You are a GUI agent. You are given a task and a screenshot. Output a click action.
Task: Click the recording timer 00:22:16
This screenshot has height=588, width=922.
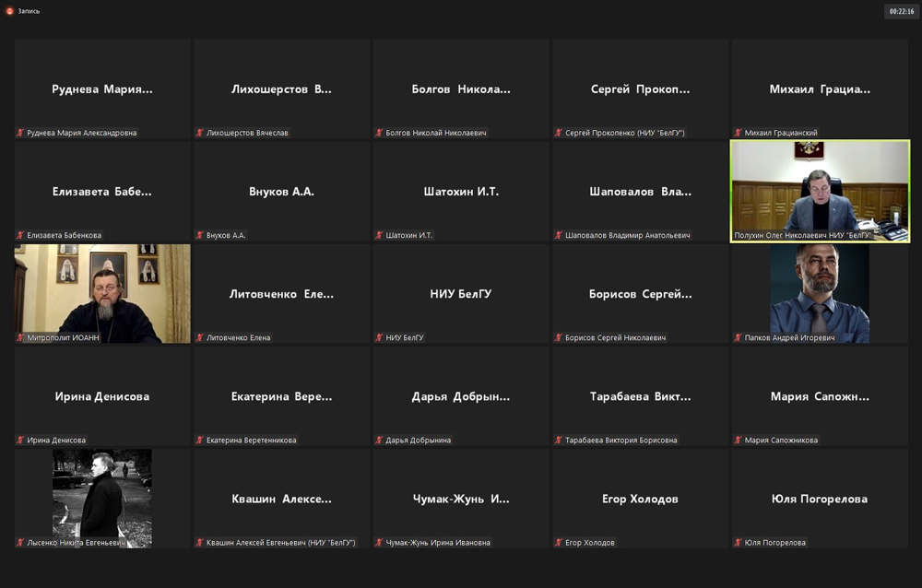pos(901,11)
